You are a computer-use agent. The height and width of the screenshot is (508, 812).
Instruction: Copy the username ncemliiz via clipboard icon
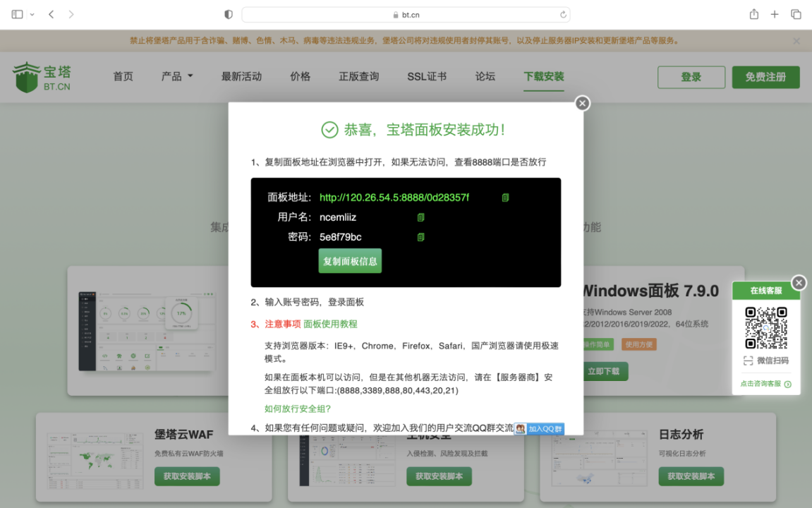[x=420, y=217]
